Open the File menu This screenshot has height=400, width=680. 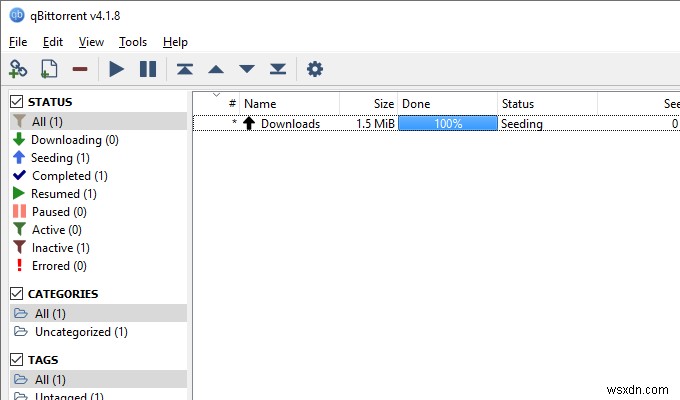[18, 42]
